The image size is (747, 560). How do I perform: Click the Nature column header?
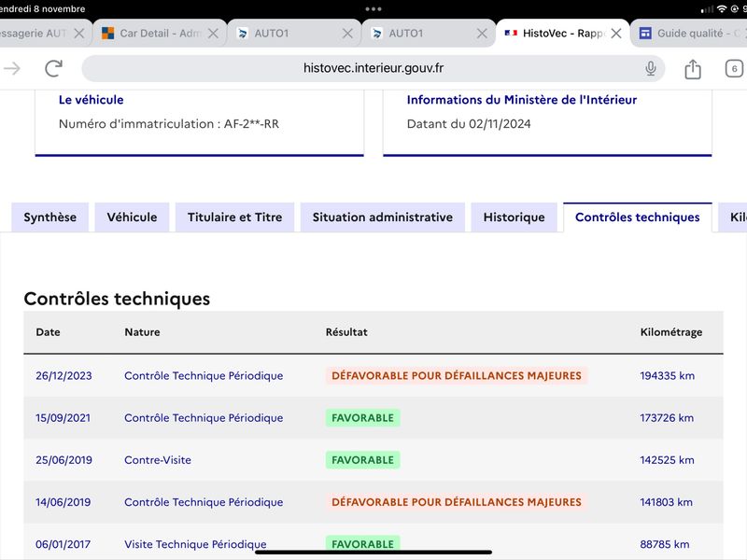142,332
